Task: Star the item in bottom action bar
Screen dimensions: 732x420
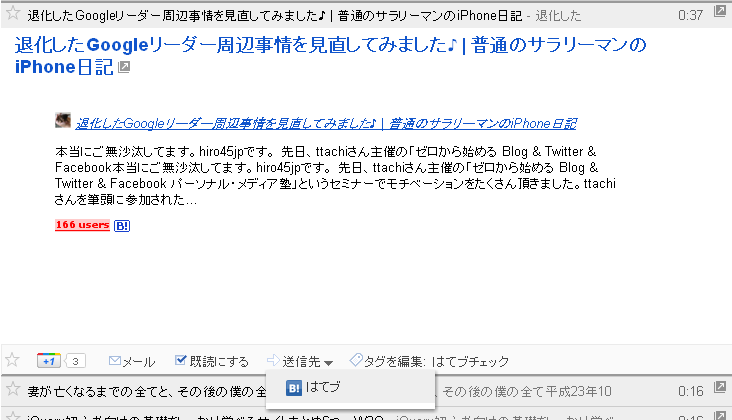Action: coord(12,360)
